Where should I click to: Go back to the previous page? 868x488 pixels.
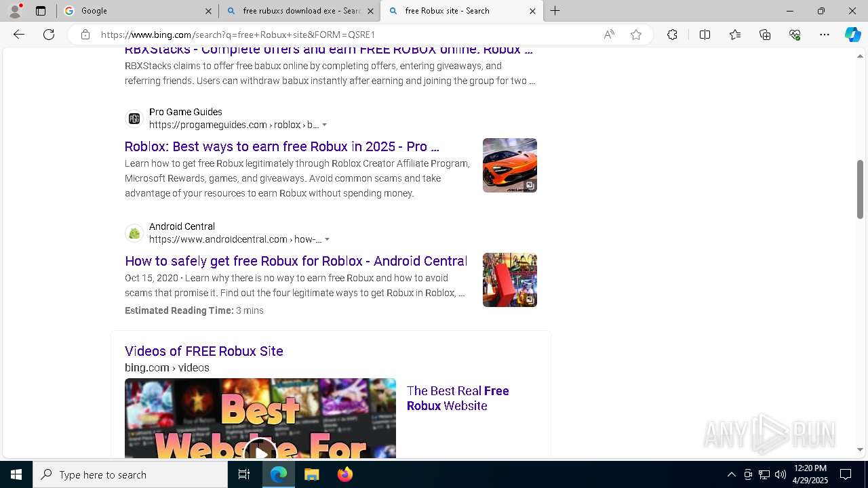pos(19,35)
